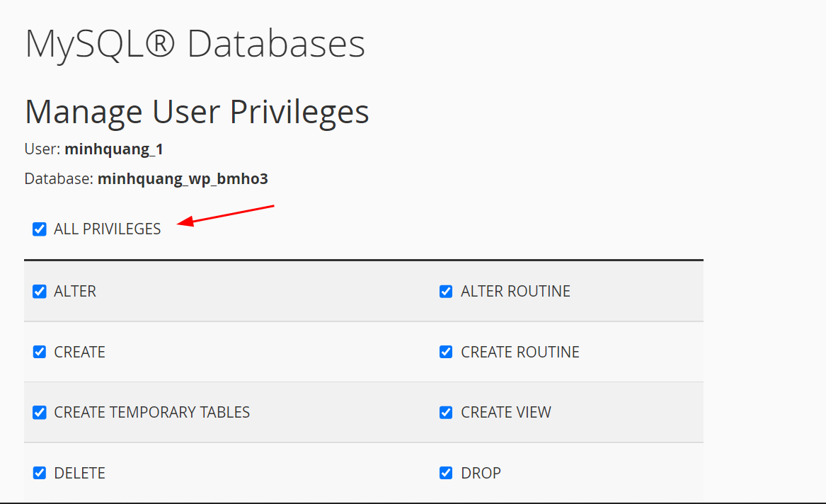The width and height of the screenshot is (826, 504).
Task: Enable the ALL PRIVILEGES checkbox
Action: coord(39,229)
